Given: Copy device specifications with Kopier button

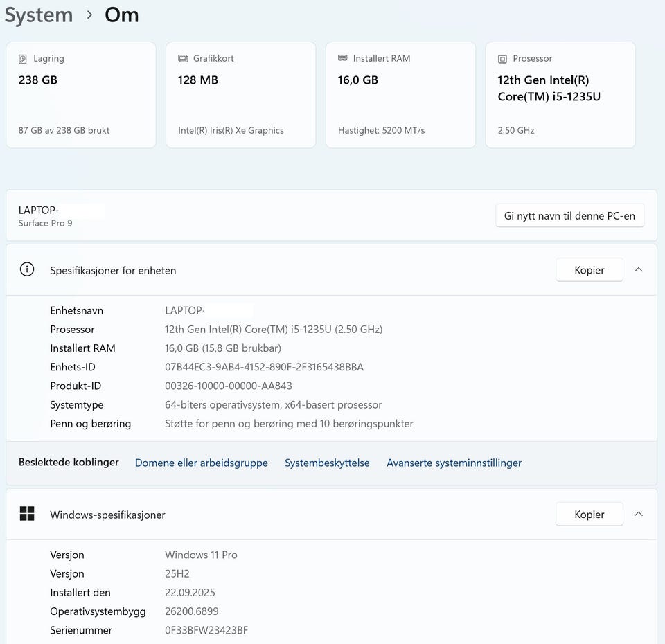Looking at the screenshot, I should click(x=589, y=270).
